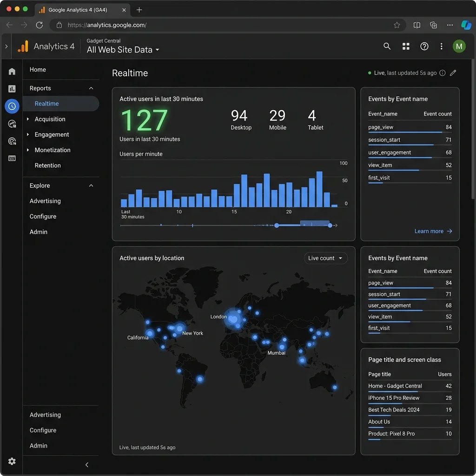Click the search magnifier icon

[387, 46]
